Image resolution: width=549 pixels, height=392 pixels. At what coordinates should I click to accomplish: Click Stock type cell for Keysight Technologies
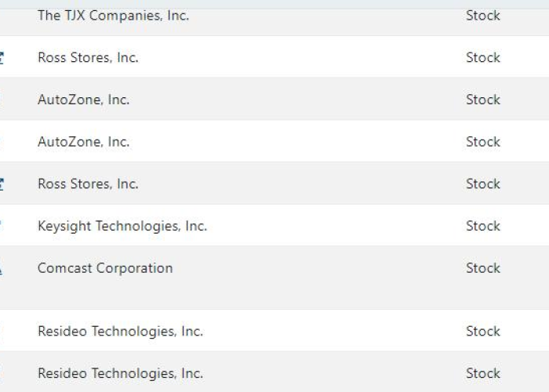coord(483,226)
